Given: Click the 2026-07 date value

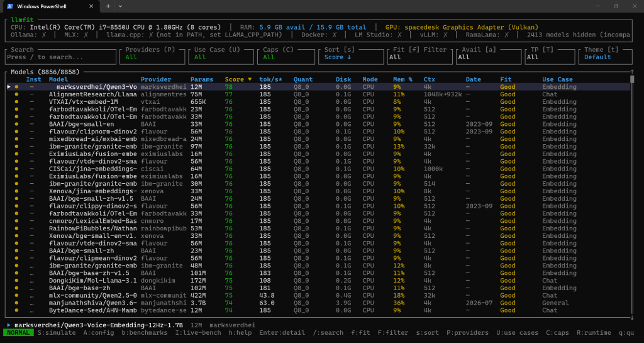Looking at the screenshot, I should [479, 303].
